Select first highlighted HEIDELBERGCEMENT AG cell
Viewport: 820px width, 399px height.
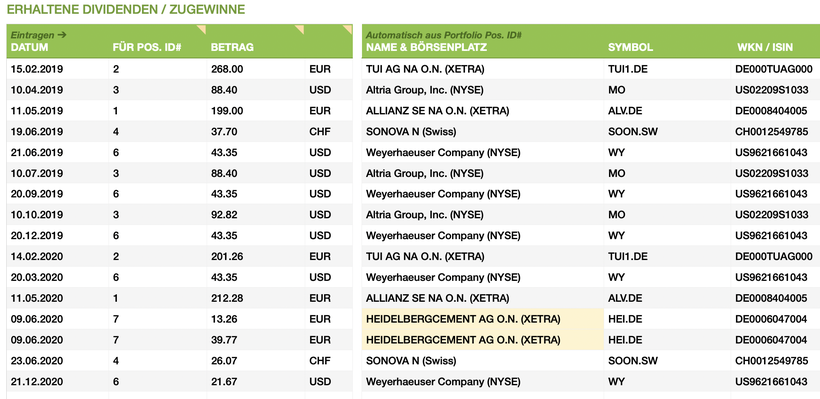(x=483, y=319)
